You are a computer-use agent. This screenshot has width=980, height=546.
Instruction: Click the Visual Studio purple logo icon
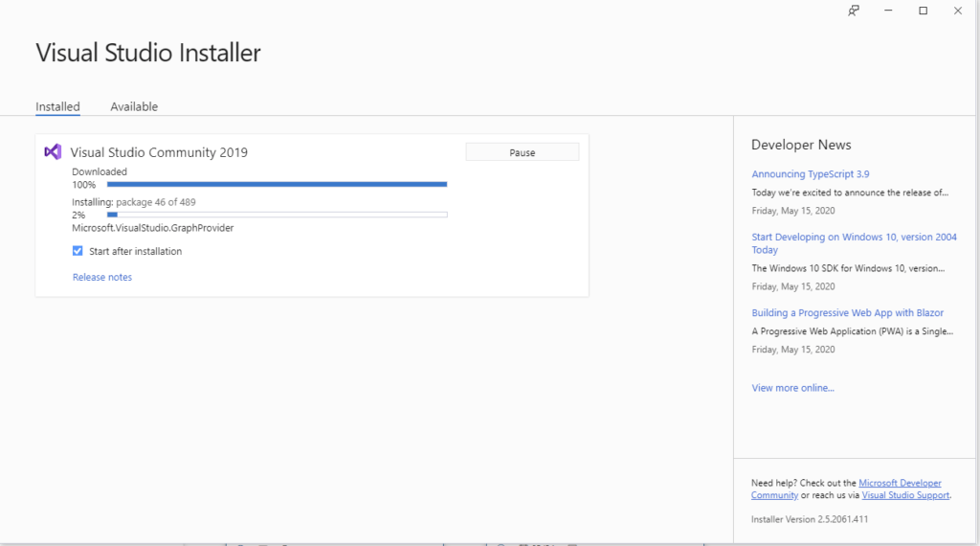coord(54,151)
